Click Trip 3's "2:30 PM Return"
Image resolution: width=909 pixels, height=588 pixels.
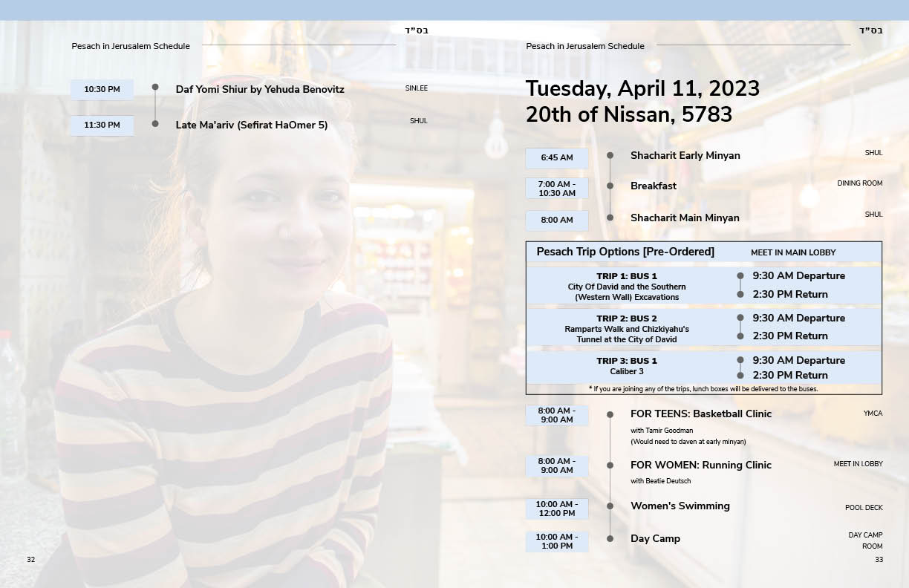point(790,375)
